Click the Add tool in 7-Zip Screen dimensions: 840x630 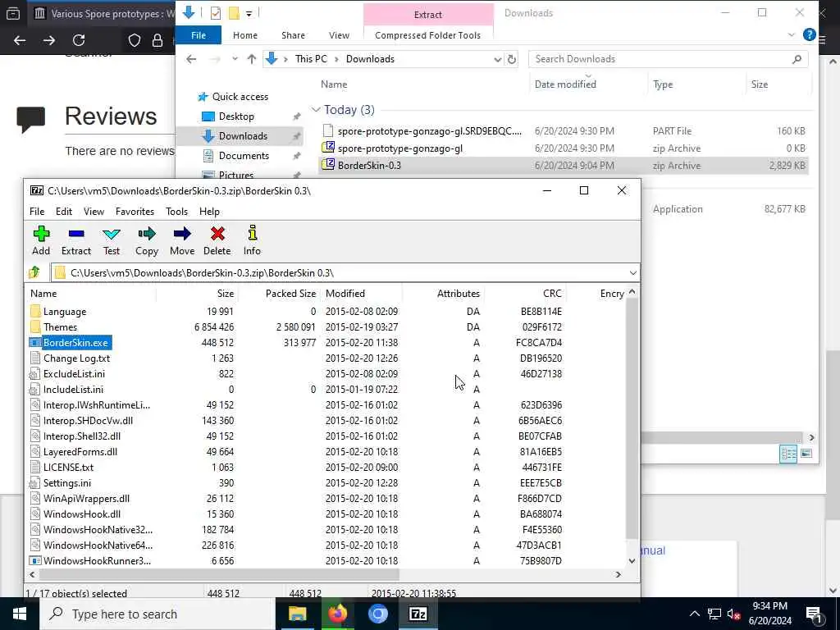(41, 240)
